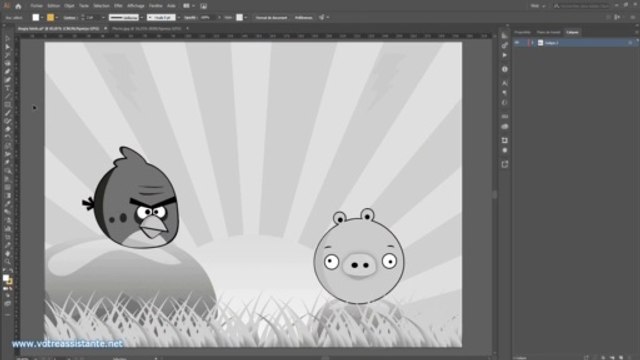Select the Artboard tool
The image size is (640, 360).
(x=7, y=237)
